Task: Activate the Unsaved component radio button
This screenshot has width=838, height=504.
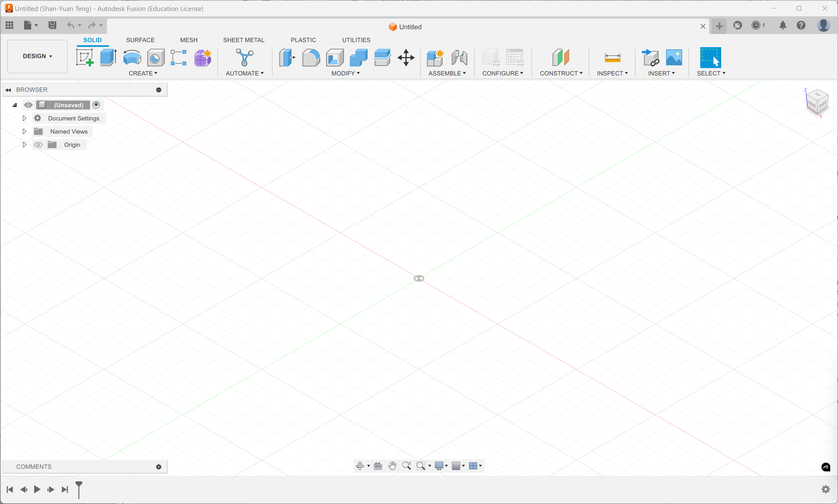Action: coord(96,105)
